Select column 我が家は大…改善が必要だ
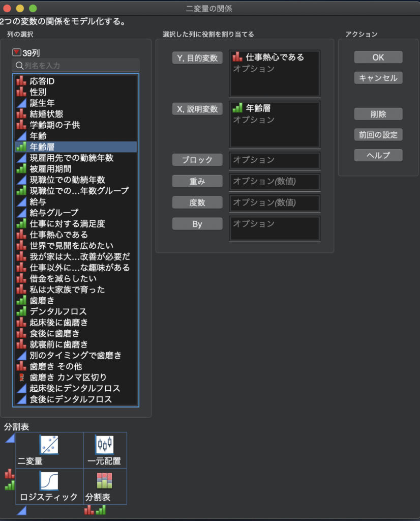Viewport: 420px width, 521px height. pyautogui.click(x=76, y=256)
